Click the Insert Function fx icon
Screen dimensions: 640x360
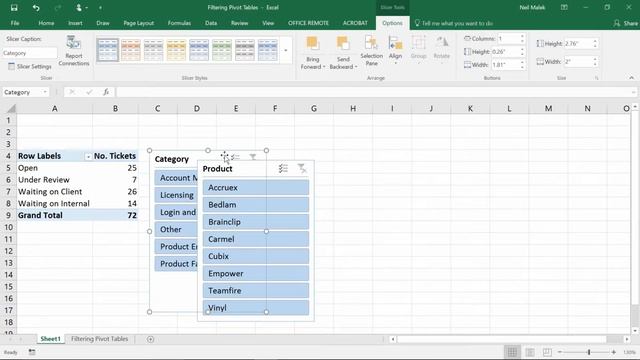pos(106,92)
